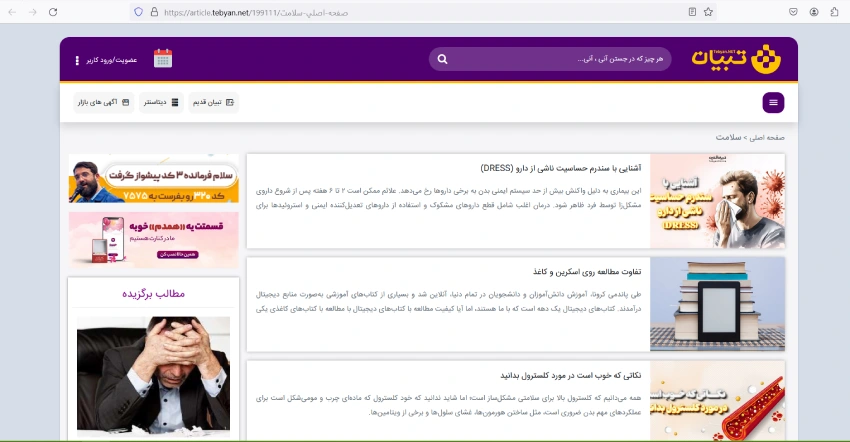Click the cholesterol article summary text
Screen dimensions: 850x442
[x=448, y=405]
